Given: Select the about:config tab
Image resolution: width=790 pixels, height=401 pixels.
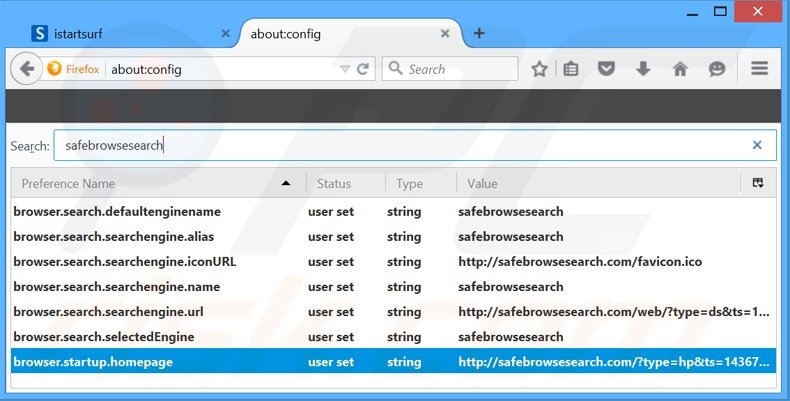Looking at the screenshot, I should tap(348, 34).
